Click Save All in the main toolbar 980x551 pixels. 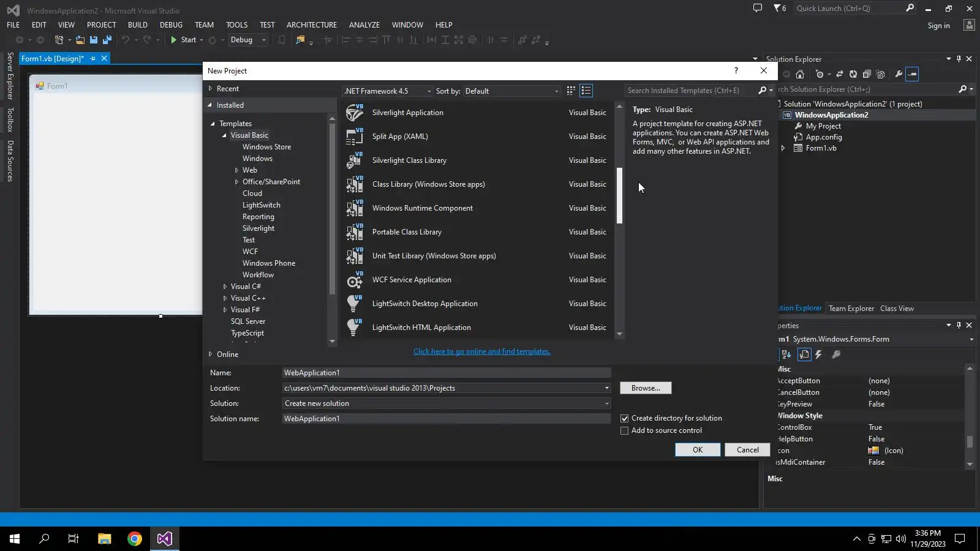coord(107,40)
